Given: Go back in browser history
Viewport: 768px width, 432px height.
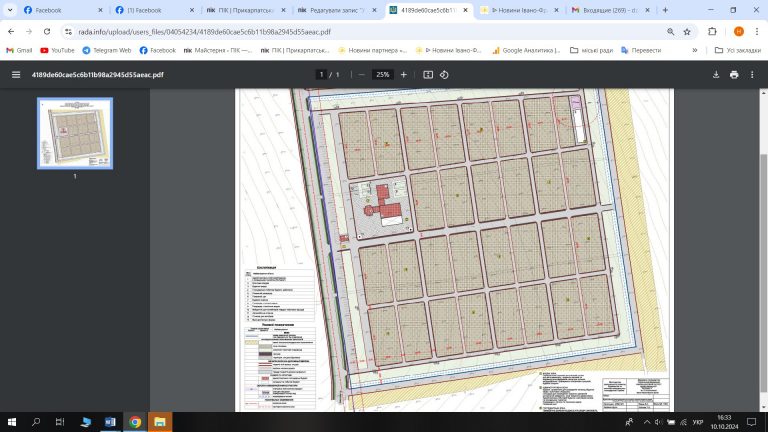Looking at the screenshot, I should 11,31.
